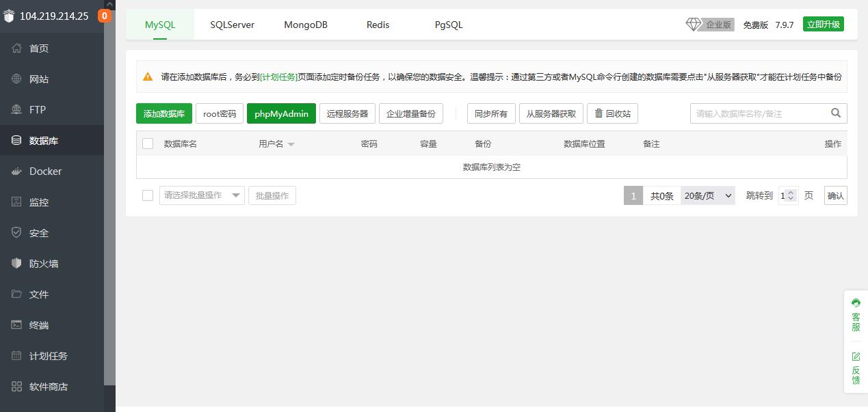Viewport: 868px width, 412px height.
Task: Click the 添加数据库 button
Action: [x=163, y=113]
